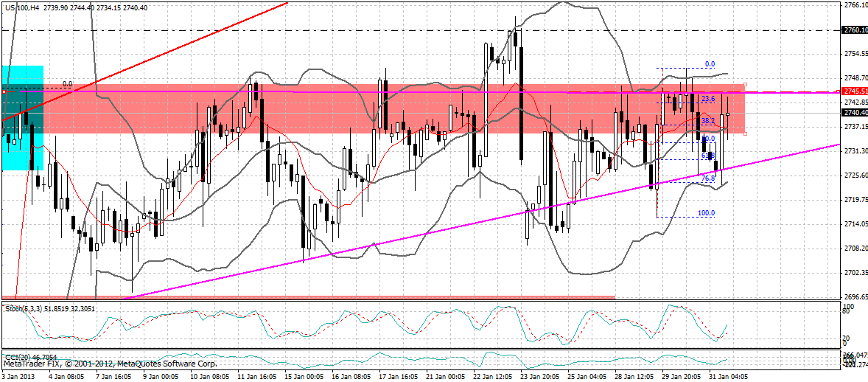
Task: Select the Fibonacci 76.8 level label
Action: click(x=708, y=179)
